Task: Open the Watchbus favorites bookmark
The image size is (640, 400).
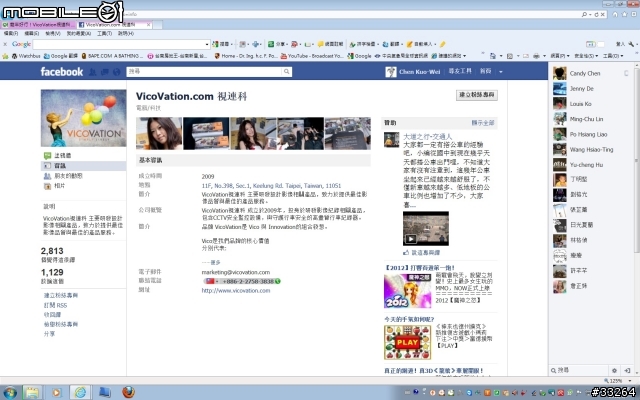Action: coord(26,56)
